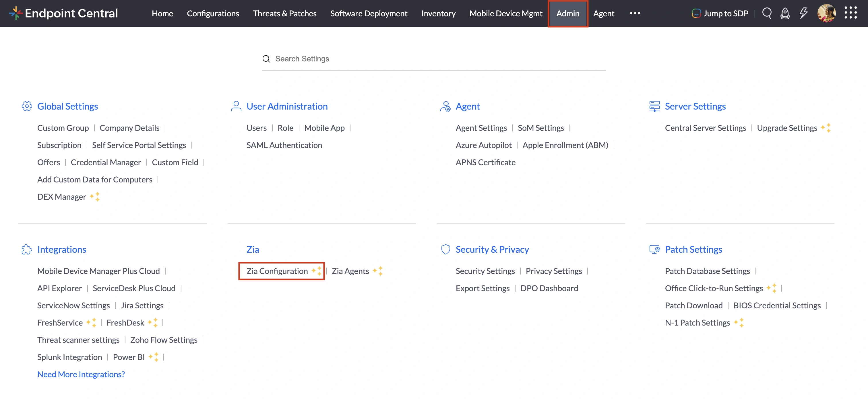Click the Agent section icon
This screenshot has width=868, height=401.
(x=445, y=106)
